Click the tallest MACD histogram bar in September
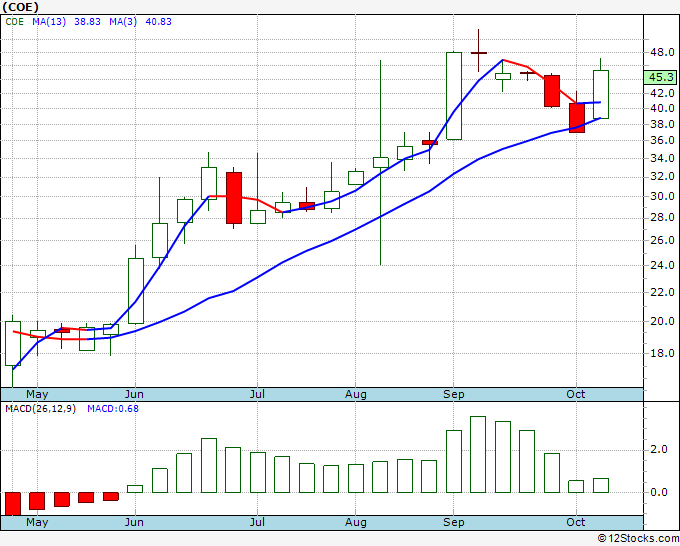680x546 pixels. [x=478, y=454]
